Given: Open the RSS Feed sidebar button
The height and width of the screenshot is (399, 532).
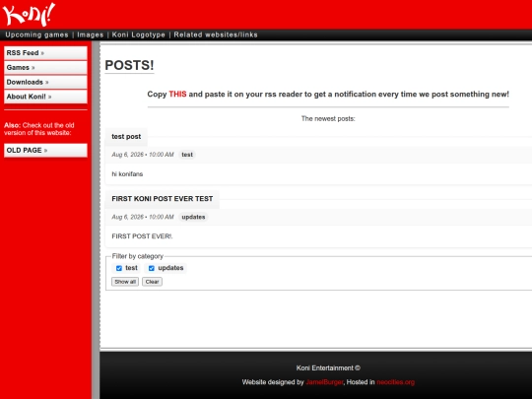Looking at the screenshot, I should 45,53.
